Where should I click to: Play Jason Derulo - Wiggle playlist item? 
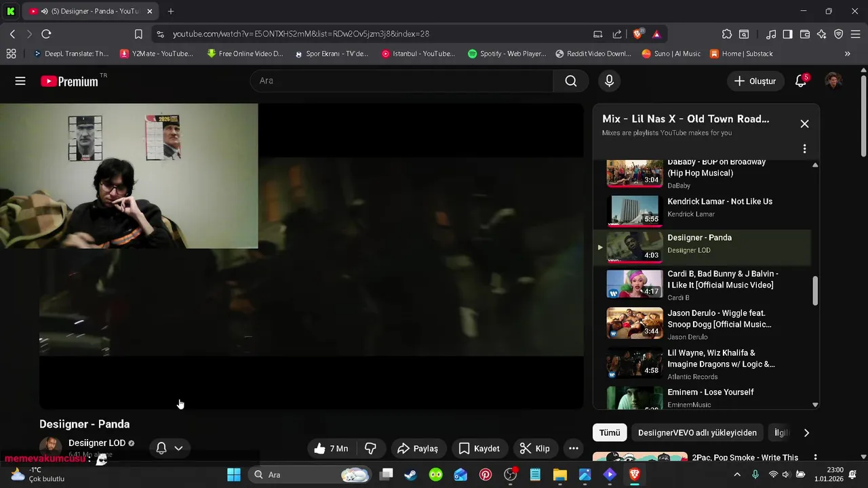click(702, 324)
